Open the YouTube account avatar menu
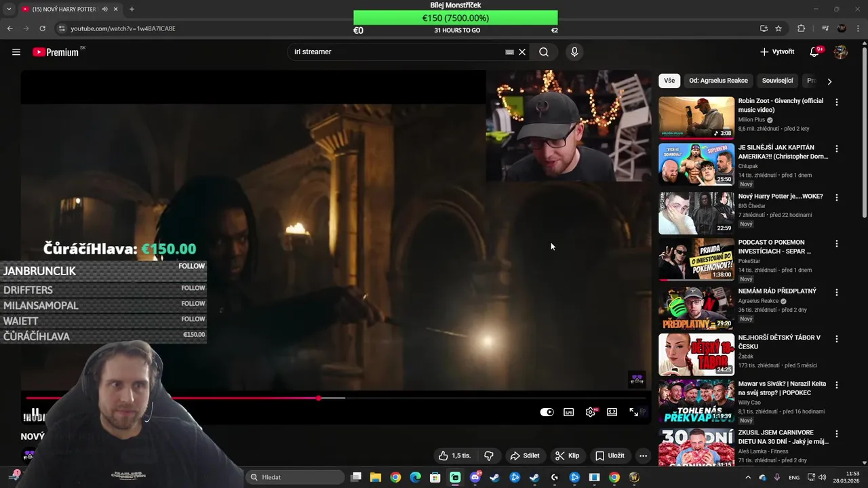 (841, 52)
